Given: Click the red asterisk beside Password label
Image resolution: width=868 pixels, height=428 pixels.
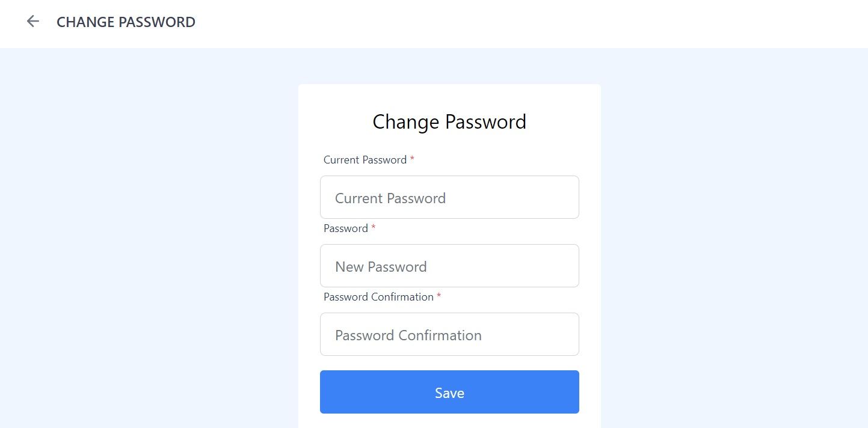Looking at the screenshot, I should click(374, 228).
